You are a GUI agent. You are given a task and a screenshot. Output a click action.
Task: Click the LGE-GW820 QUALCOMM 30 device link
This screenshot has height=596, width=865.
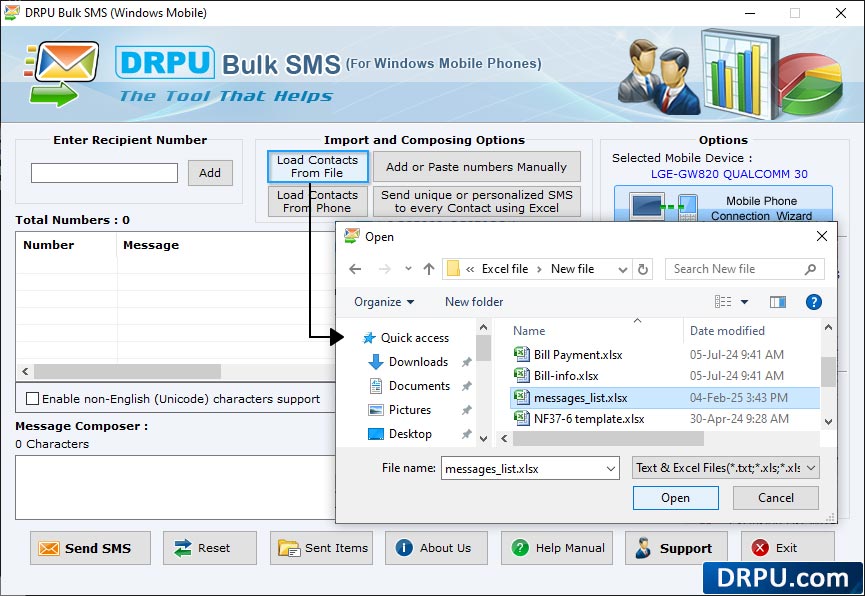click(729, 174)
